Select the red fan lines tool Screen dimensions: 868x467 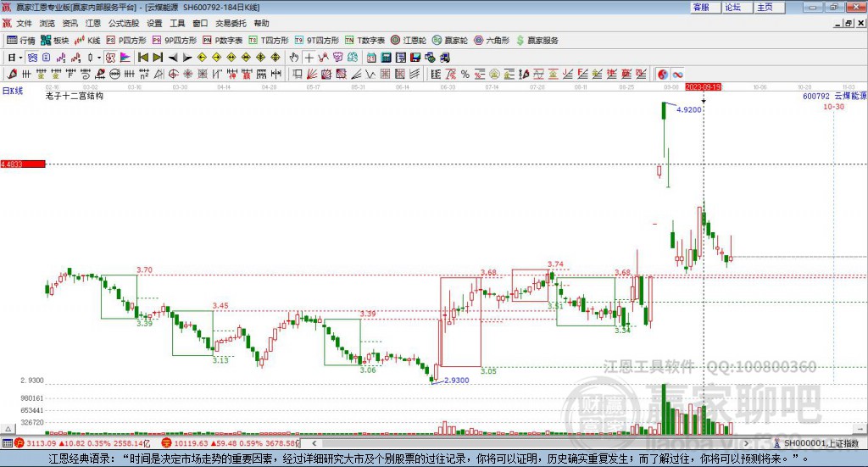coord(312,74)
